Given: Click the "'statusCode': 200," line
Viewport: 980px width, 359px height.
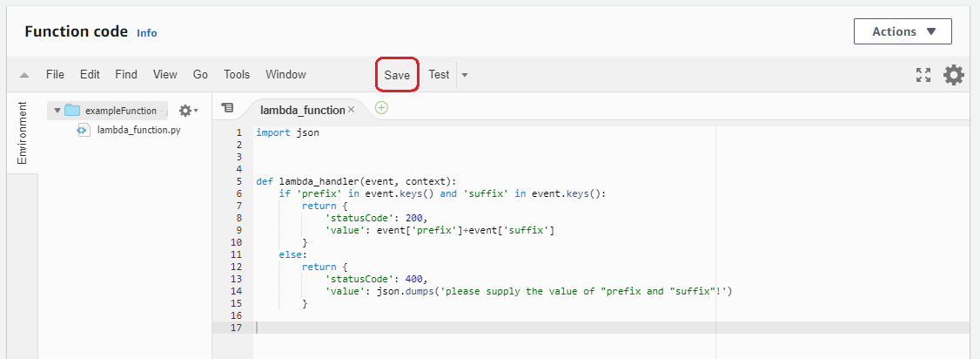Looking at the screenshot, I should click(375, 218).
